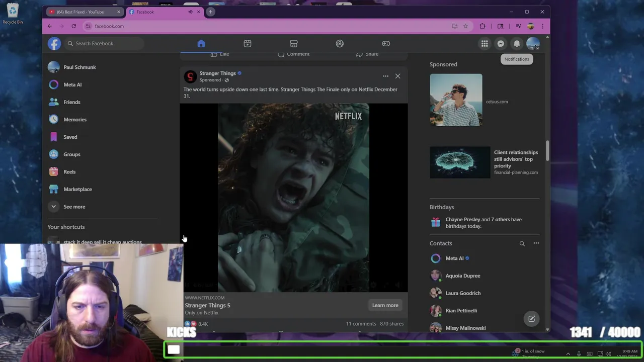
Task: Open the Chrome three-dot menu
Action: 542,26
